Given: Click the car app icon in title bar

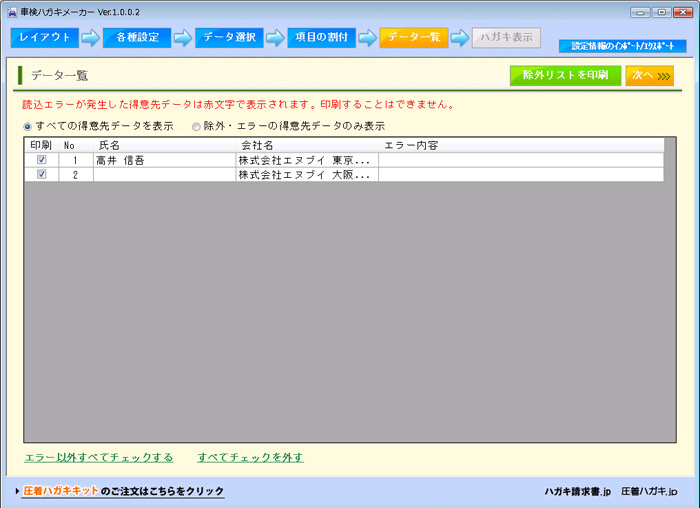Looking at the screenshot, I should click(x=12, y=12).
